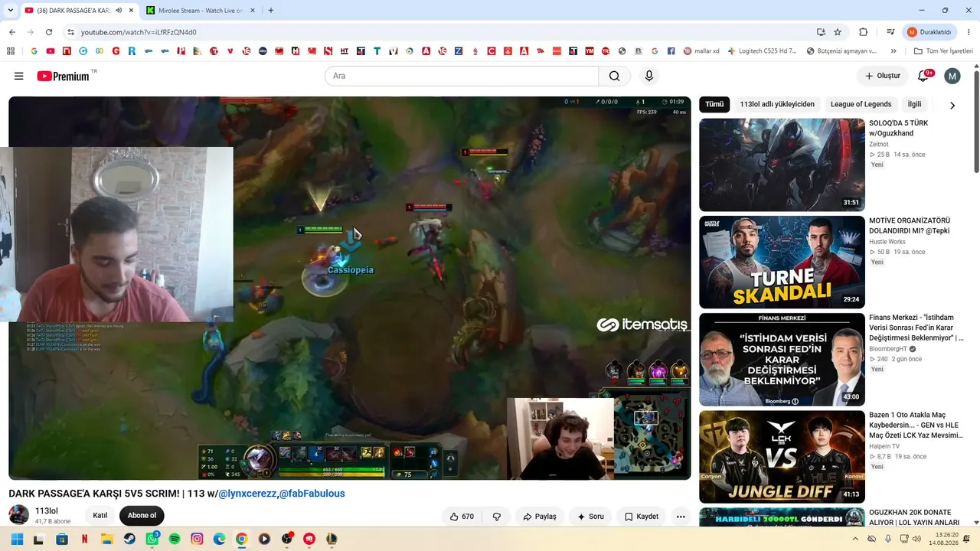
Task: Show hidden system tray icons
Action: tap(855, 539)
